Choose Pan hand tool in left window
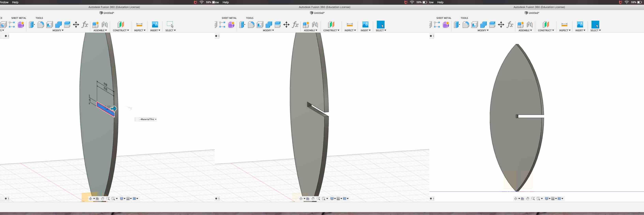This screenshot has height=215, width=644. pos(103,198)
